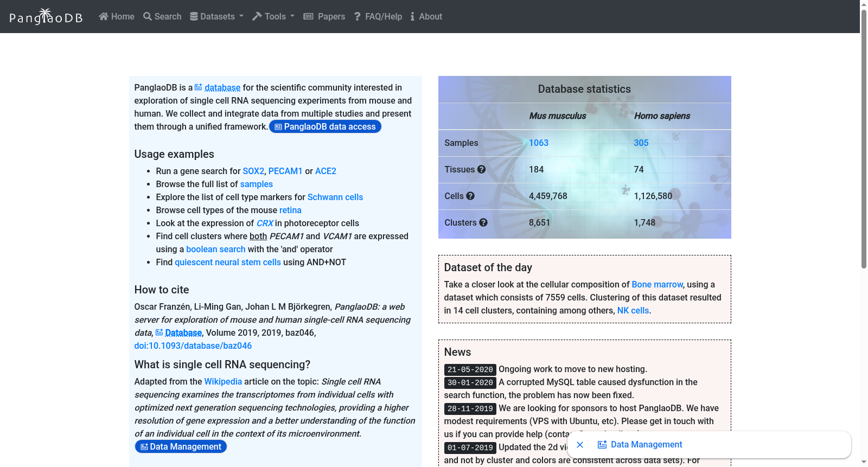Open the Wikipedia article link

223,381
